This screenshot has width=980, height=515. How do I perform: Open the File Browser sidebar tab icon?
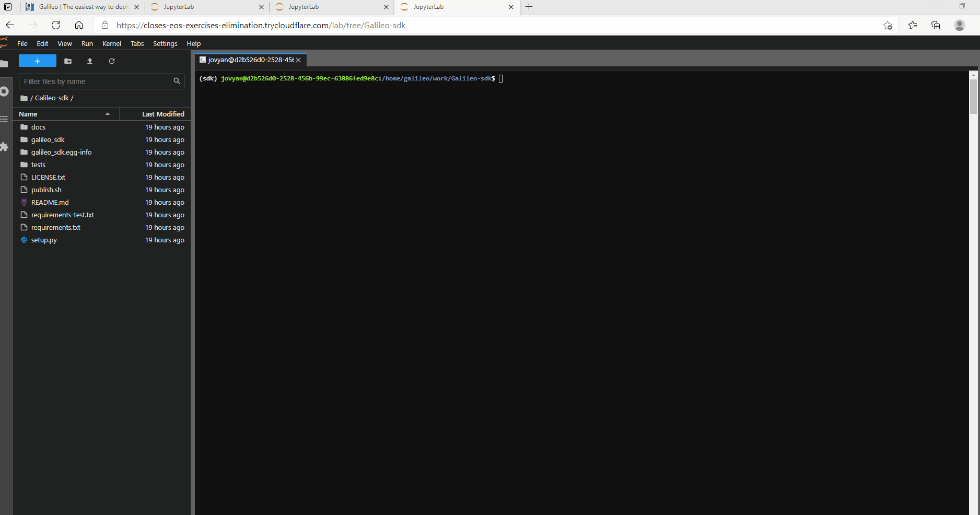pos(4,64)
